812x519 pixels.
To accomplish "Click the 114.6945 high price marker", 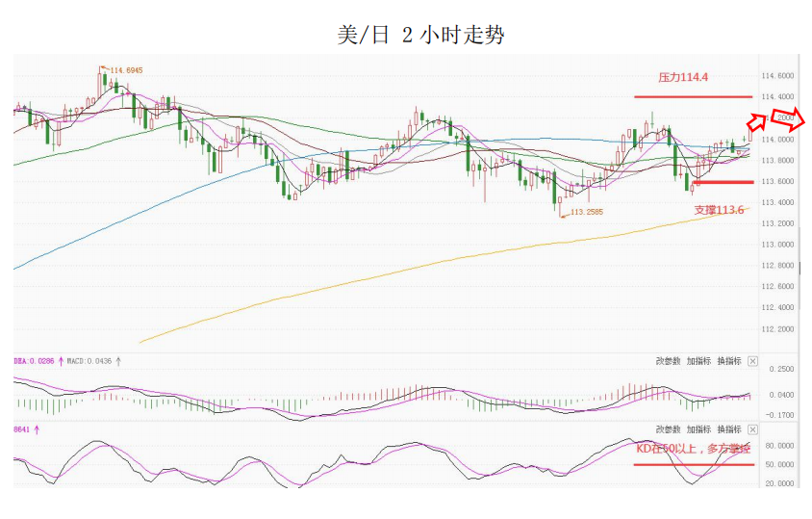I will 126,70.
